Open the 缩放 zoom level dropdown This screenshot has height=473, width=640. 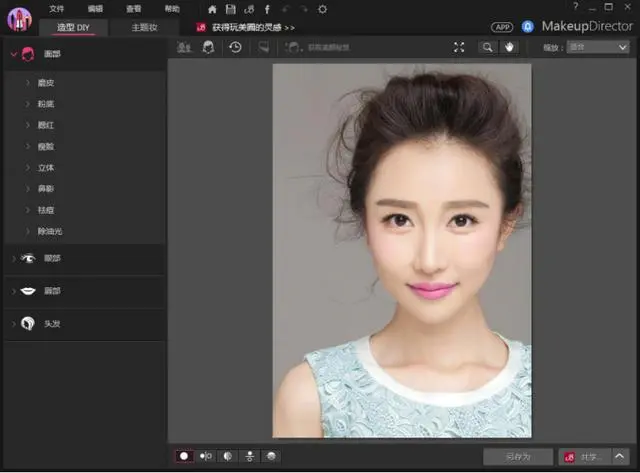coord(598,47)
